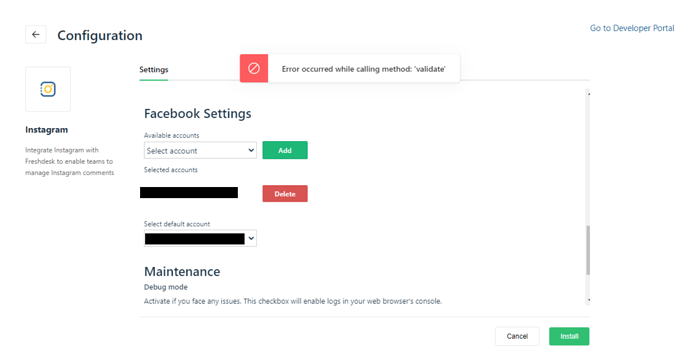Screen dimensions: 690x364
Task: Click the Integrate Instagram with Freshdesk description
Action: (70, 162)
